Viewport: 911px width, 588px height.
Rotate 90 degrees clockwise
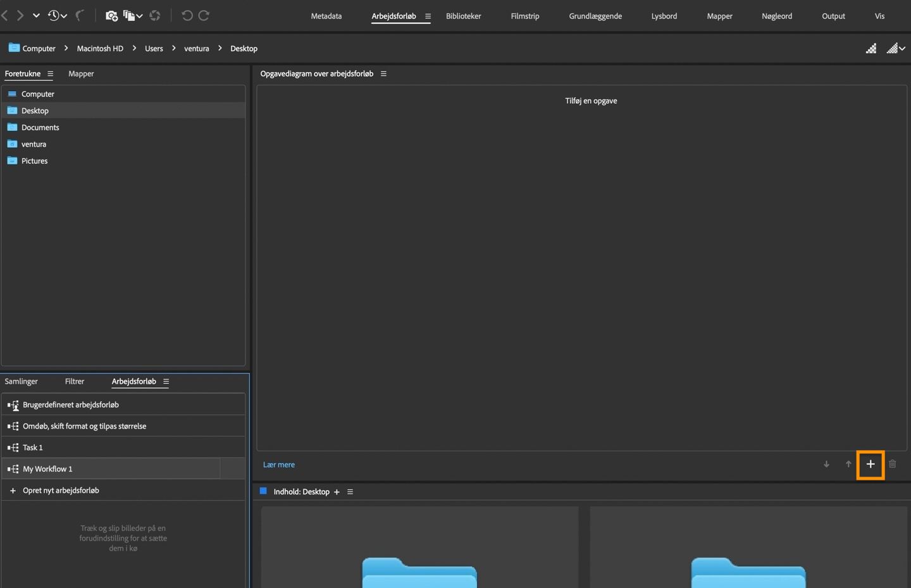[x=204, y=15]
